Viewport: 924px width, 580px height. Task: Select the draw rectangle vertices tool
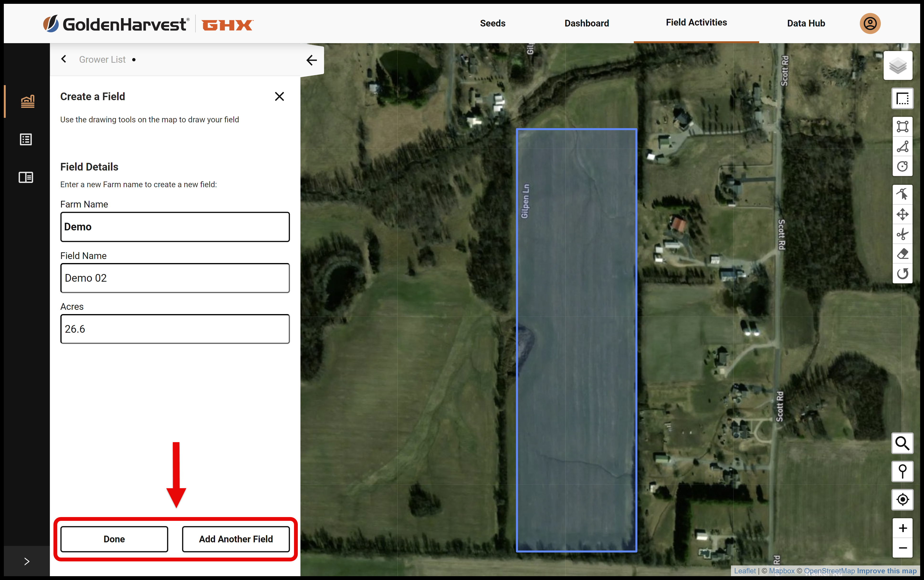(x=902, y=127)
